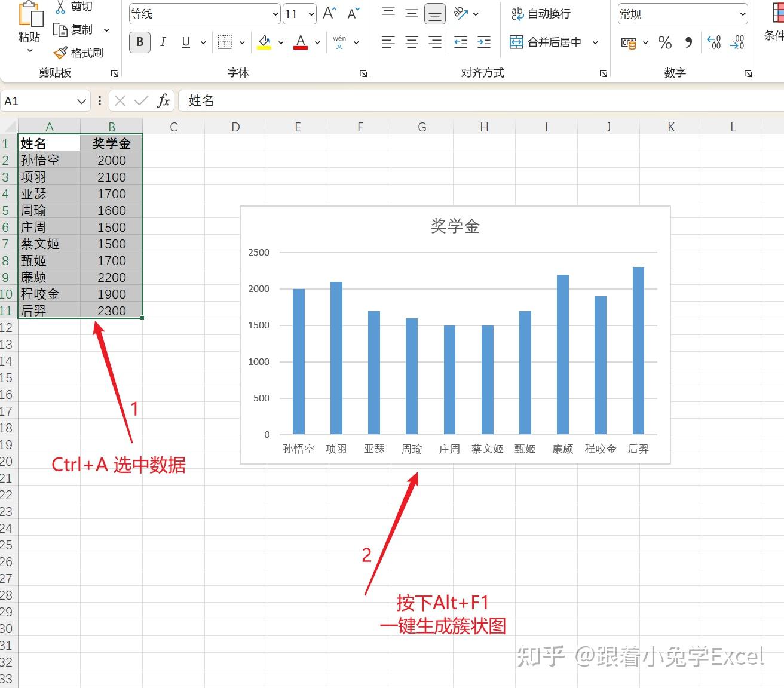Click cell with value 2300
This screenshot has width=784, height=688.
click(111, 311)
